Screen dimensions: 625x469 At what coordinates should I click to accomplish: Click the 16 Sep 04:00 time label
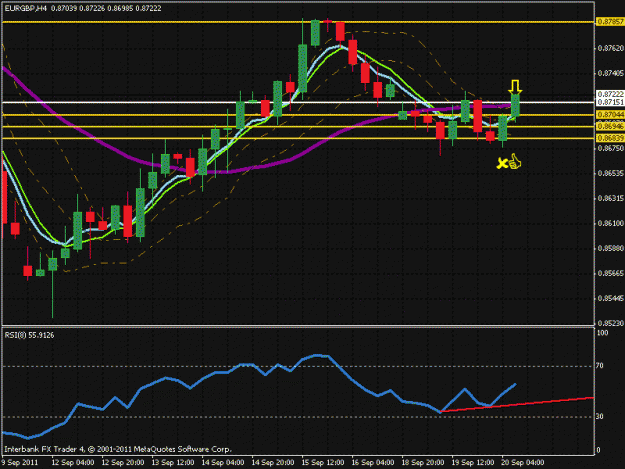[373, 463]
